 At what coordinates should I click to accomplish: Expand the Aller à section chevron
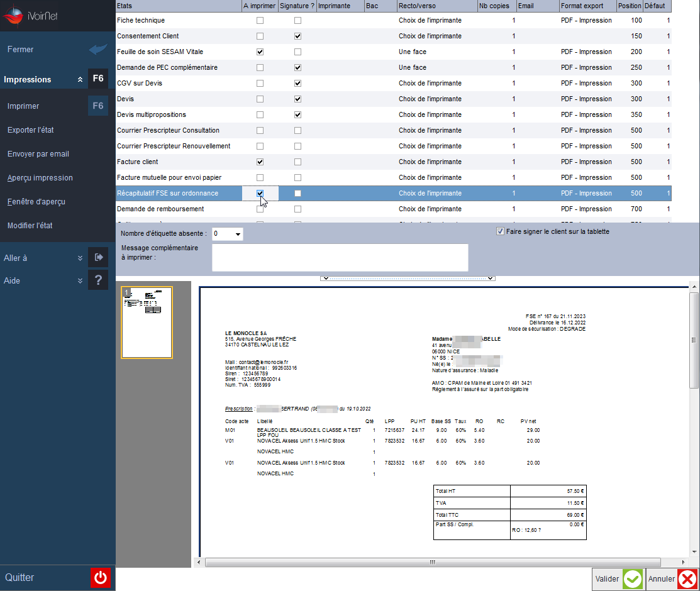(80, 258)
